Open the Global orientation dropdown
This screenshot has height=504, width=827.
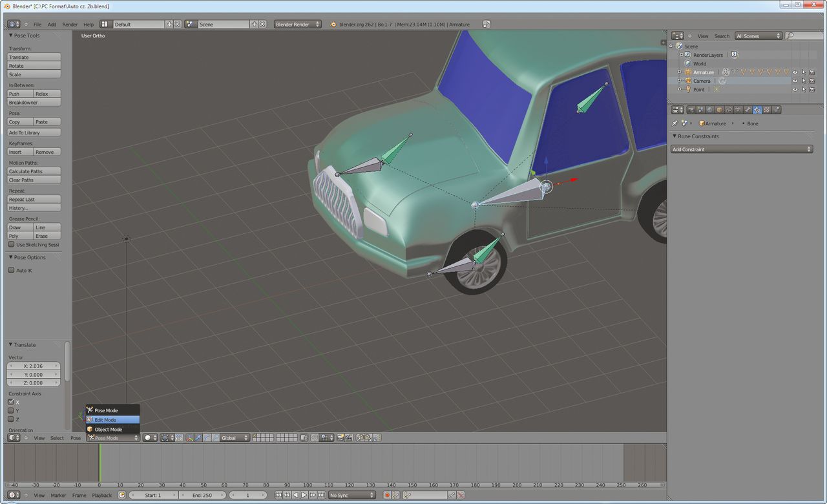235,437
